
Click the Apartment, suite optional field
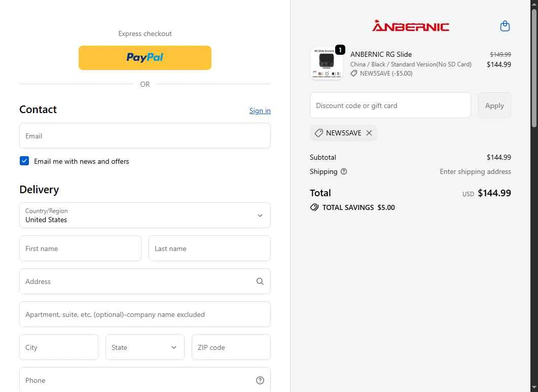[x=145, y=314]
